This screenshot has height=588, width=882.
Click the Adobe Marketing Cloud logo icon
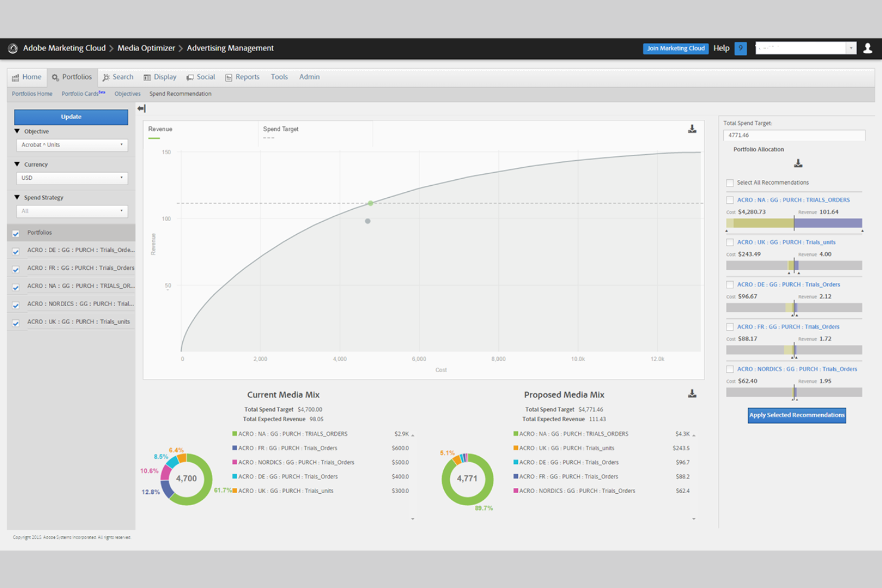coord(13,48)
